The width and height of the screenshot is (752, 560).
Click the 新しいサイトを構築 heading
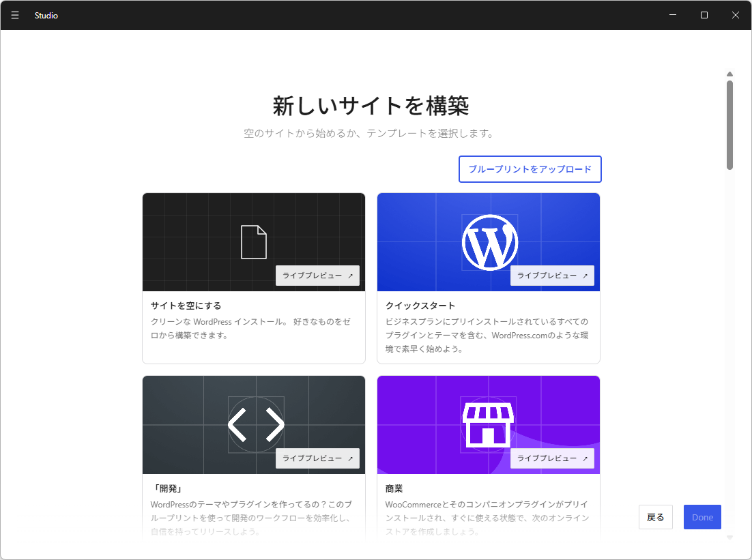(371, 106)
